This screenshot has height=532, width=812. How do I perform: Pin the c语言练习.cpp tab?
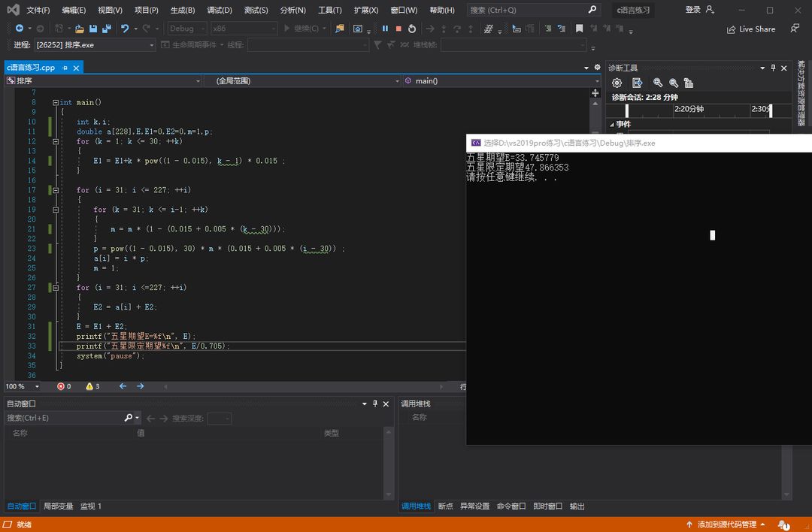coord(65,68)
